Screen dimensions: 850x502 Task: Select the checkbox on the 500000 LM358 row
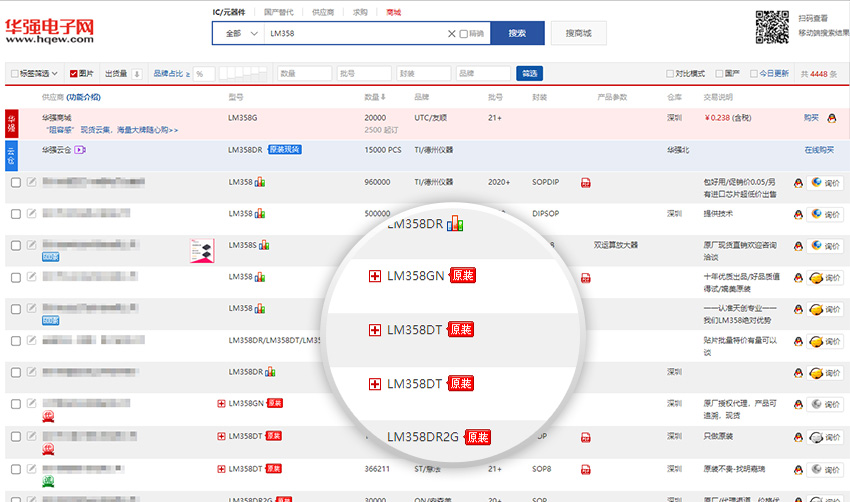(x=16, y=214)
